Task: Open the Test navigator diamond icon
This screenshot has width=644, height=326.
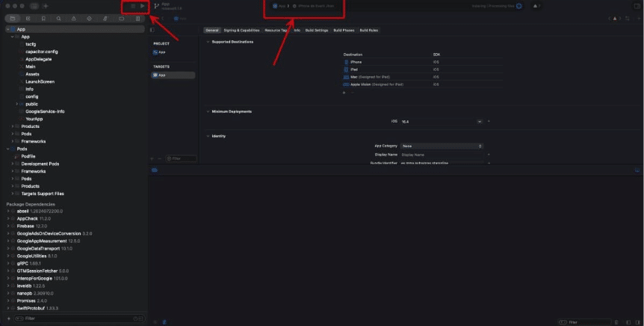Action: click(x=90, y=19)
